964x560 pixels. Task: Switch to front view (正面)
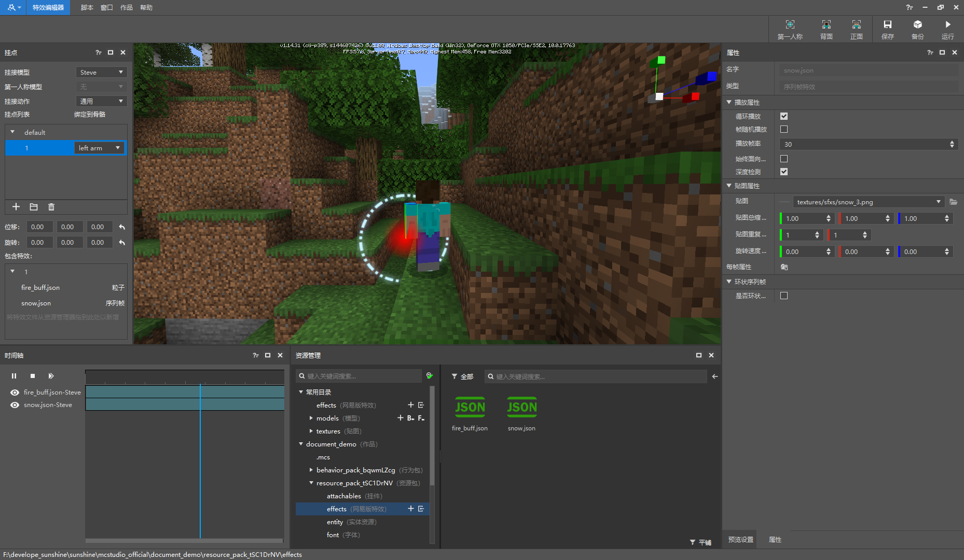pyautogui.click(x=856, y=30)
